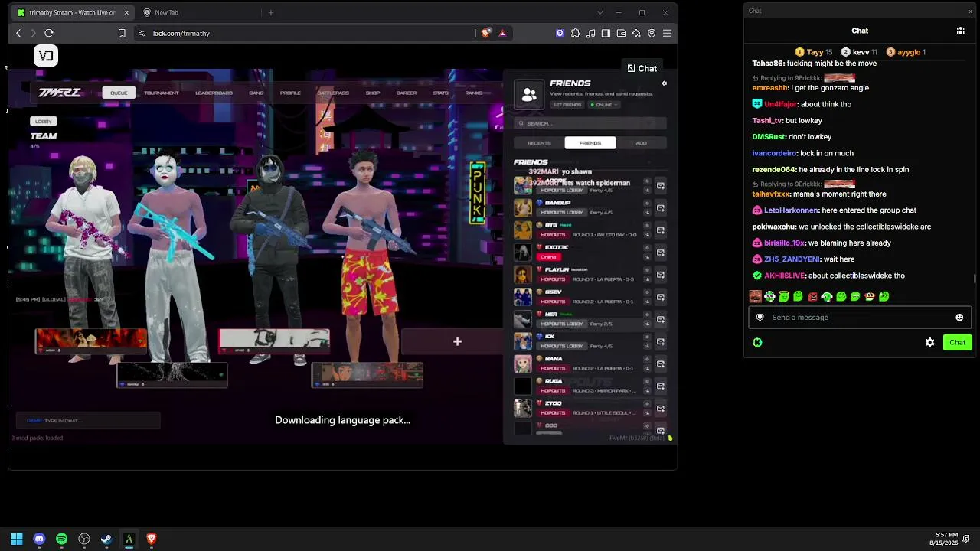This screenshot has height=551, width=980.
Task: Invite GSEV with the envelope icon
Action: tap(661, 297)
